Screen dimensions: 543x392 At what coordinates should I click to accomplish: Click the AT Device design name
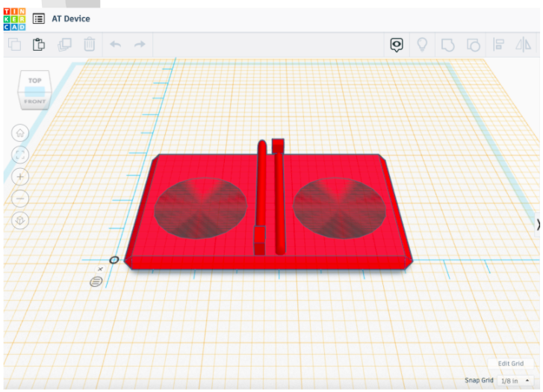(71, 19)
